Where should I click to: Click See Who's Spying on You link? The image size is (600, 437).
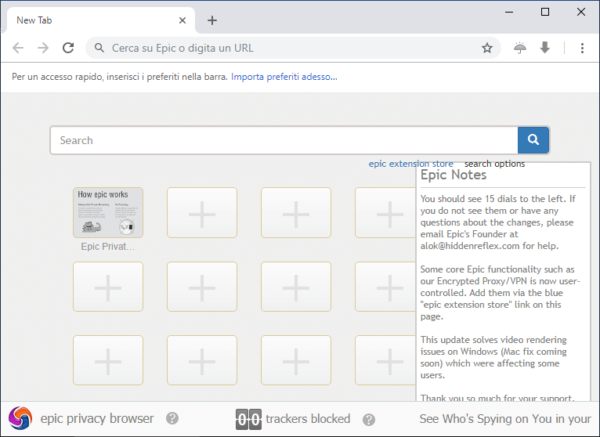click(505, 419)
